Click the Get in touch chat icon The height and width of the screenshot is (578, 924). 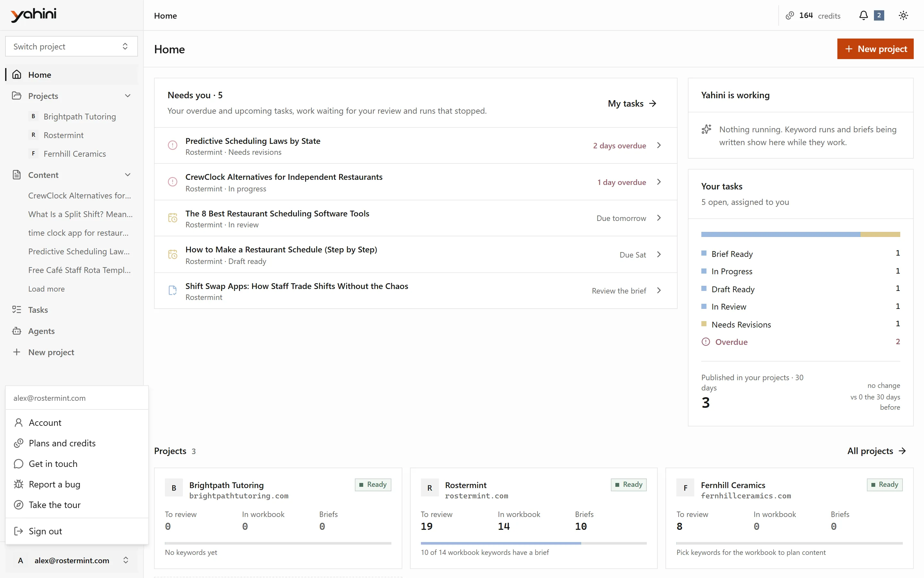pos(18,464)
